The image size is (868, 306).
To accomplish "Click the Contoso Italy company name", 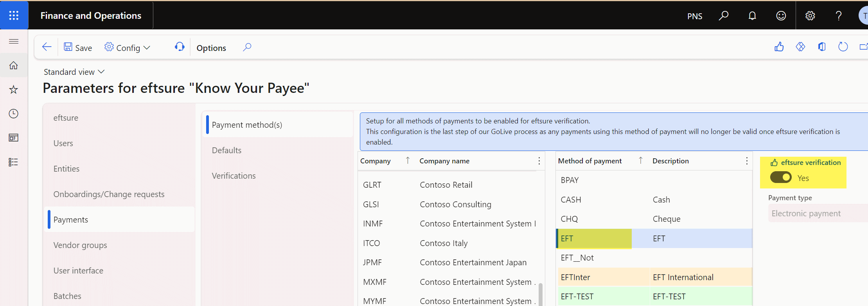I will pyautogui.click(x=444, y=243).
